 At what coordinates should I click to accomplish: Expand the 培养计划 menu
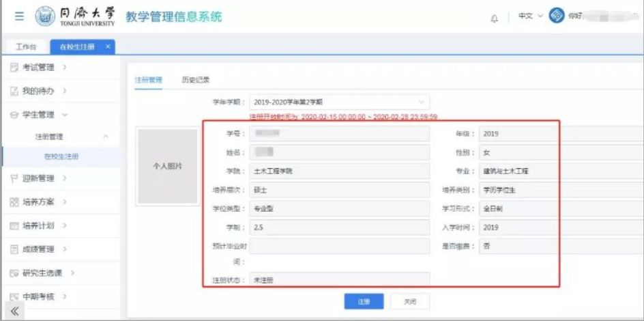65,225
